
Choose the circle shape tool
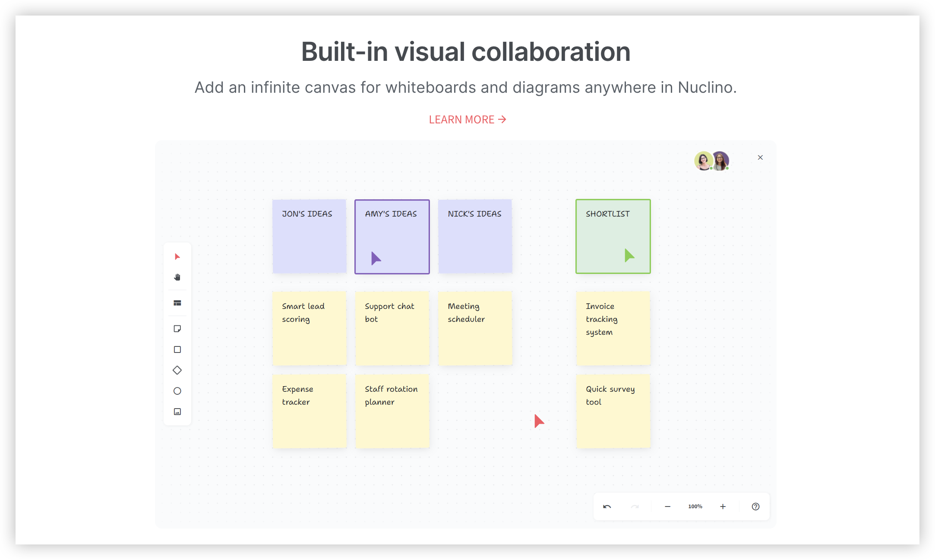coord(177,391)
